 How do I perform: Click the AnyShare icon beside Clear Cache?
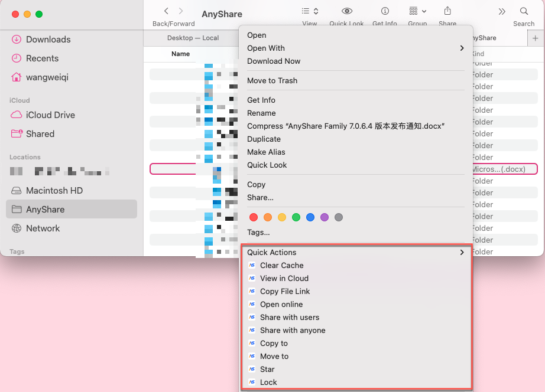click(x=252, y=266)
